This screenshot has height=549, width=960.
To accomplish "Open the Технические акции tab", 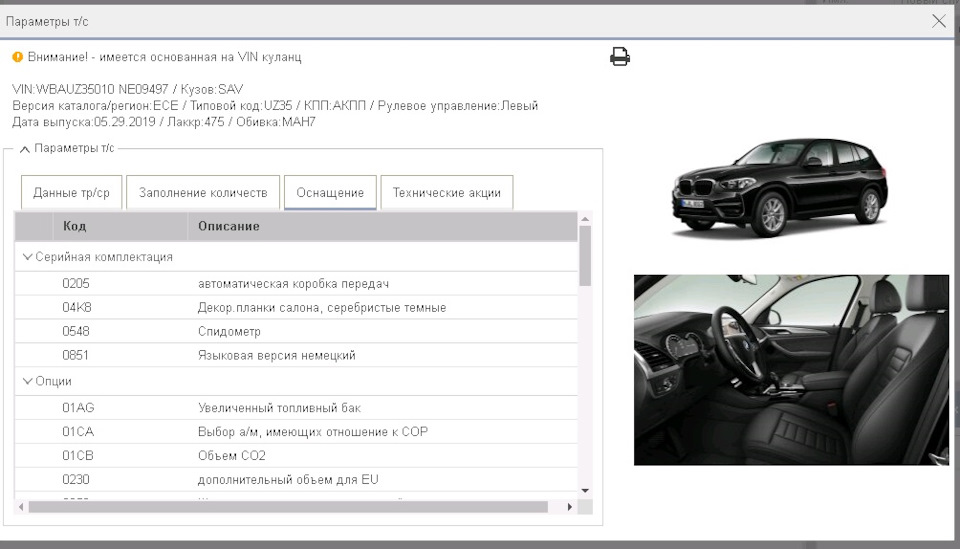I will click(x=447, y=193).
